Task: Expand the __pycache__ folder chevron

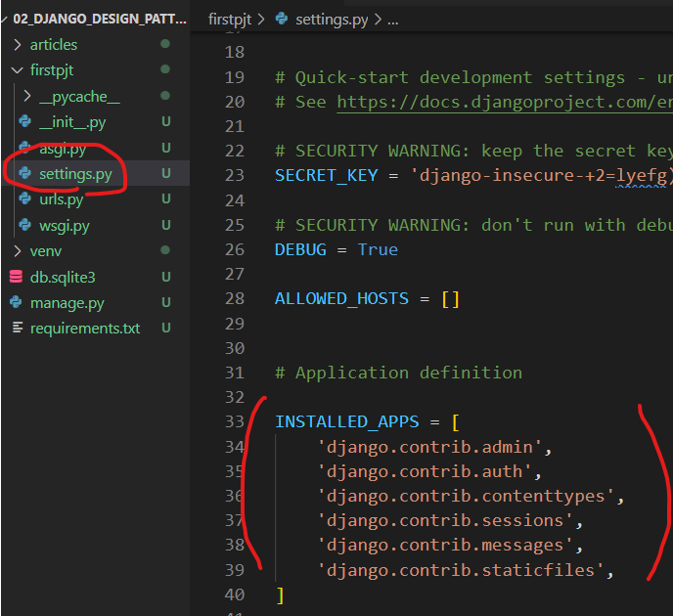Action: coord(27,96)
